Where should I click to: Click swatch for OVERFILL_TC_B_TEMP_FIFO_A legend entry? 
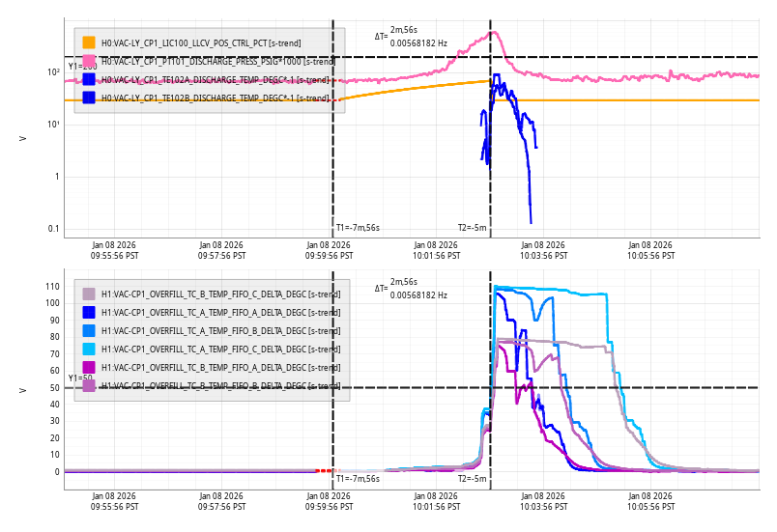coord(89,367)
